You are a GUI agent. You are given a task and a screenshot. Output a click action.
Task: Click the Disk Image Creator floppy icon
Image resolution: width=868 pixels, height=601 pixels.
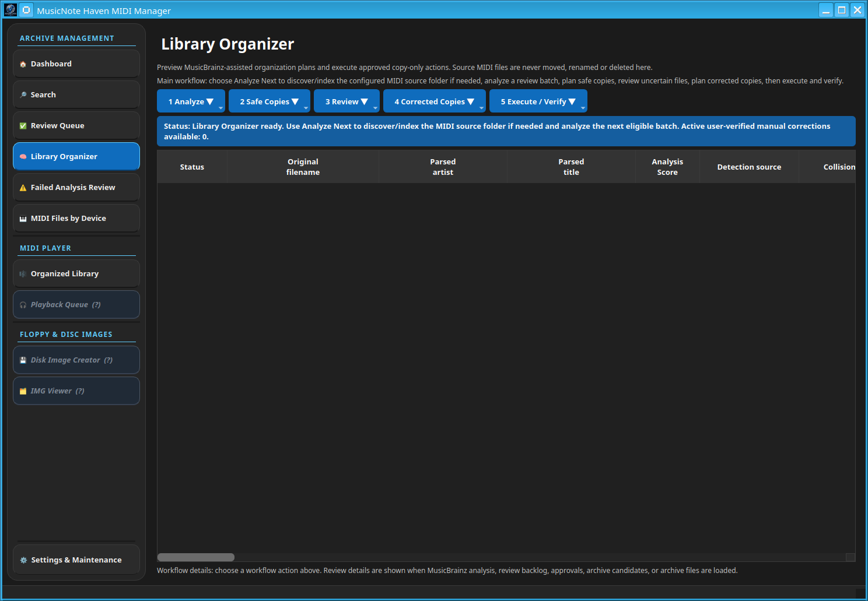click(23, 360)
